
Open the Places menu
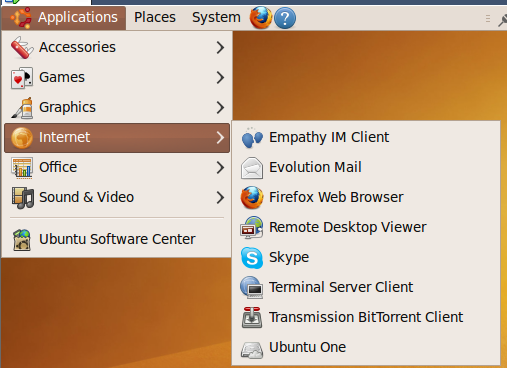pyautogui.click(x=155, y=18)
